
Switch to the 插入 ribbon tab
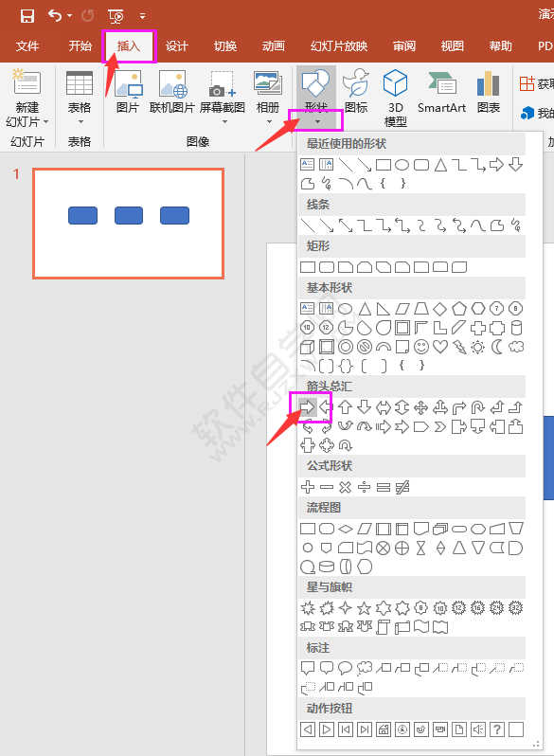129,46
